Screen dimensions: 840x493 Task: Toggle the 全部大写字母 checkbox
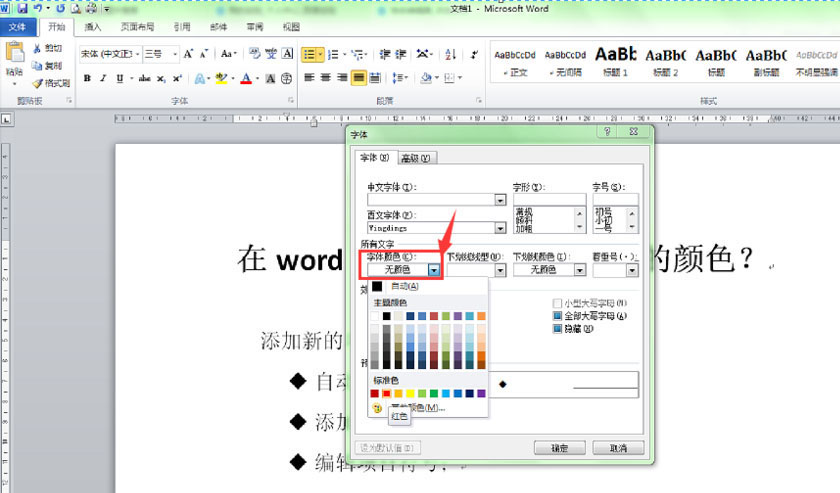pyautogui.click(x=558, y=315)
